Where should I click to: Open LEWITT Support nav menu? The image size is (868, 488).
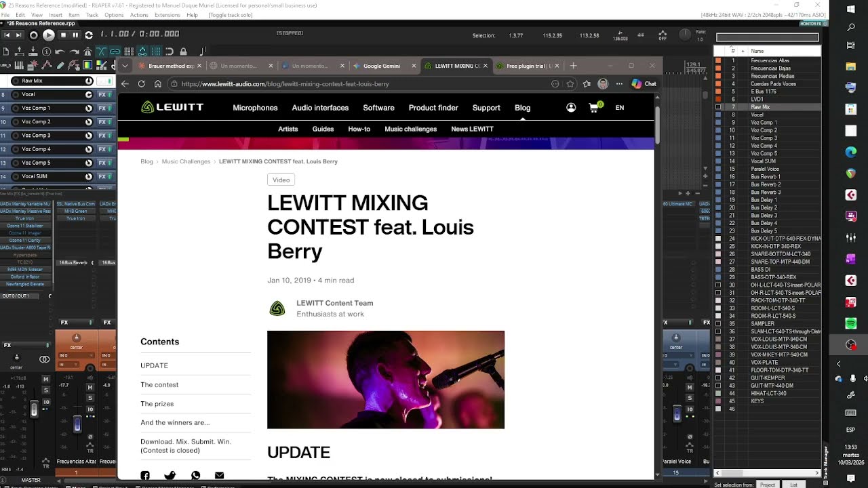click(x=486, y=108)
